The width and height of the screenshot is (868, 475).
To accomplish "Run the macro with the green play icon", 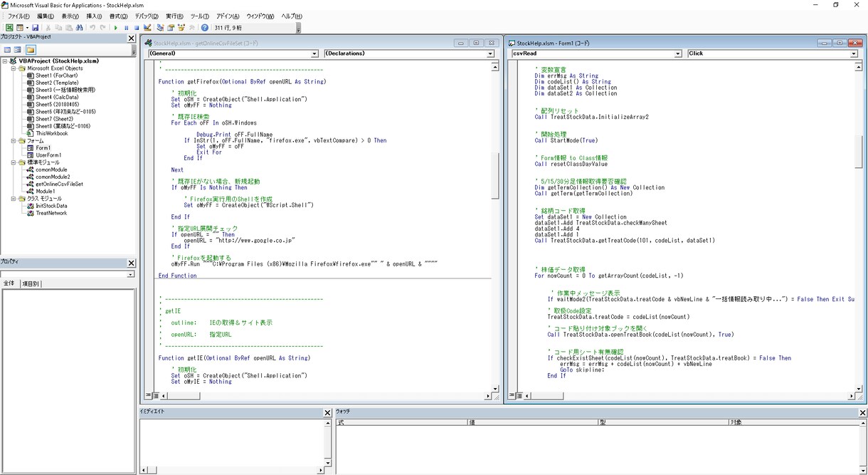I will coord(115,28).
